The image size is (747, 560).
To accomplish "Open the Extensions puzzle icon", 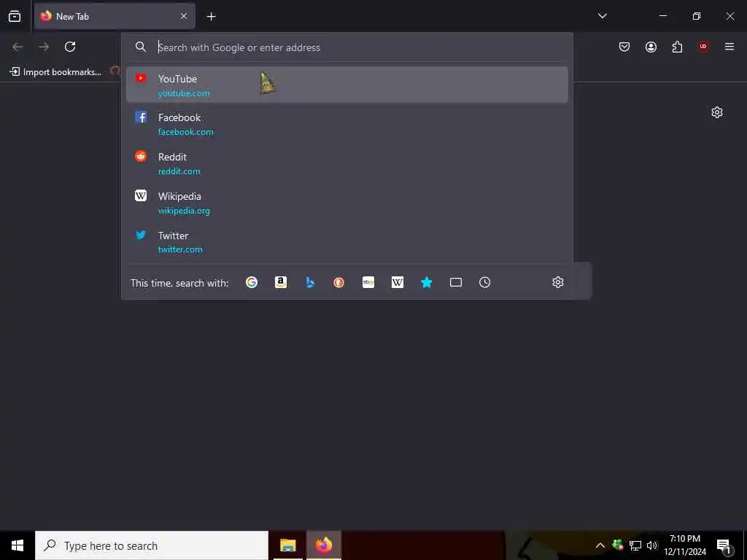I will coord(677,47).
